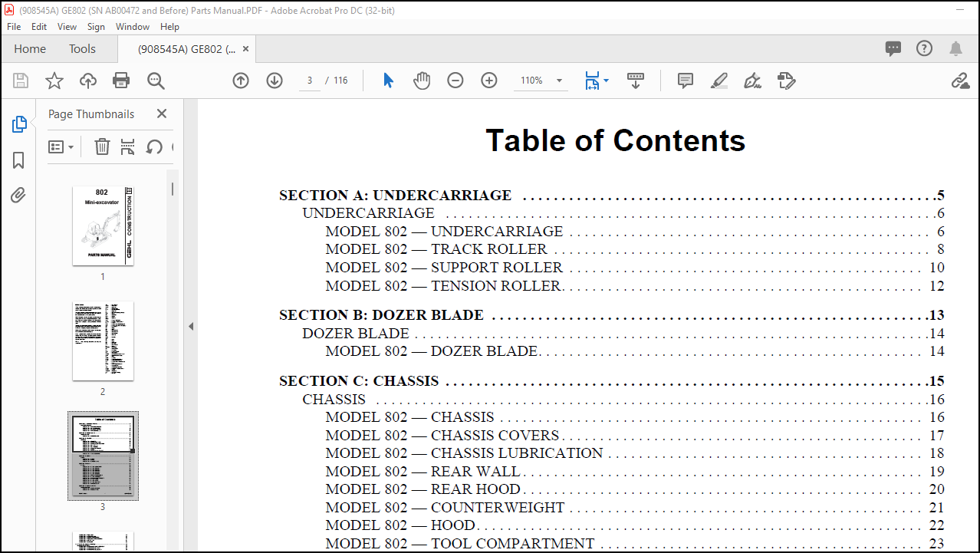The width and height of the screenshot is (980, 553).
Task: Go to next page arrow
Action: point(275,81)
